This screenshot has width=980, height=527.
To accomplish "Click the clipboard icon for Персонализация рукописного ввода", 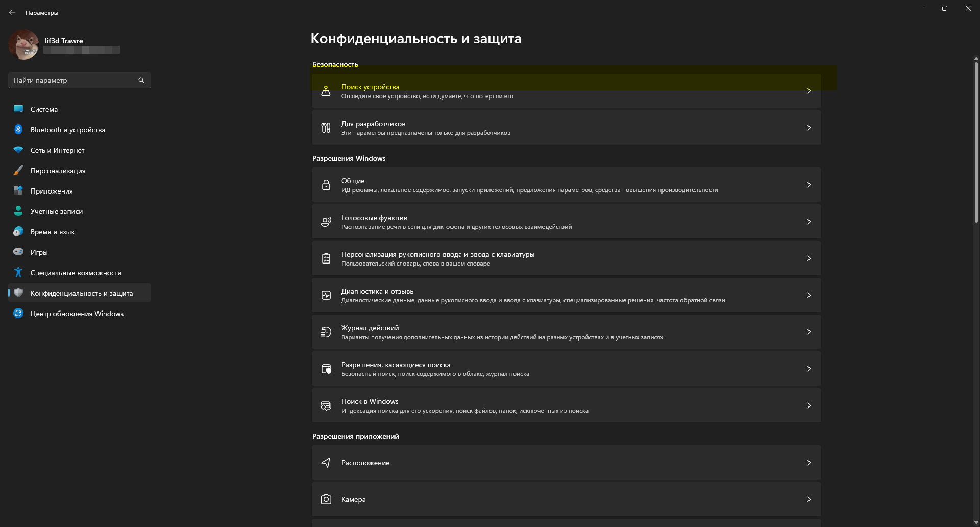I will tap(326, 258).
